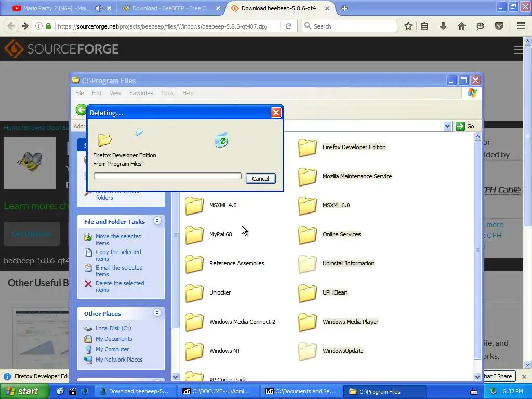This screenshot has width=532, height=399.
Task: Select the Uninstall Information folder icon
Action: coord(308,264)
